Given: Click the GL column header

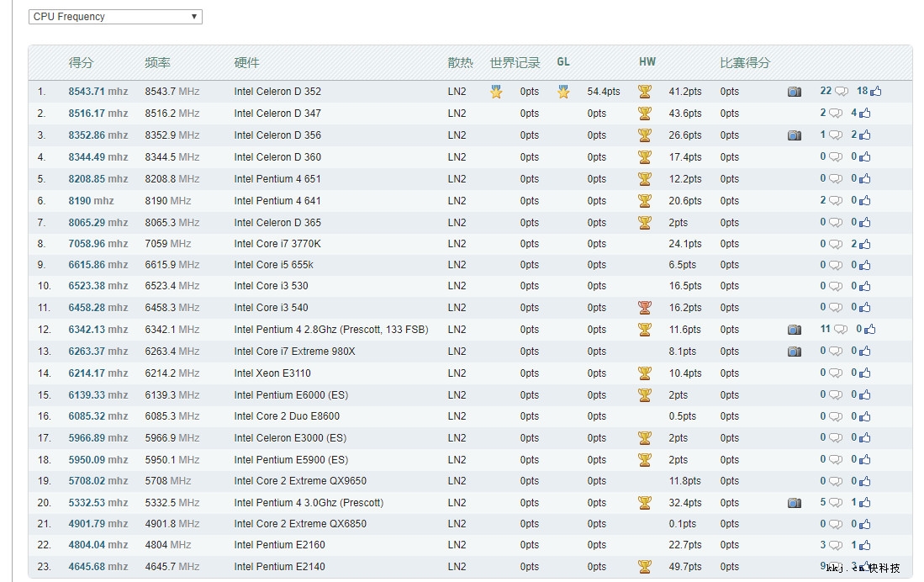Looking at the screenshot, I should point(563,62).
